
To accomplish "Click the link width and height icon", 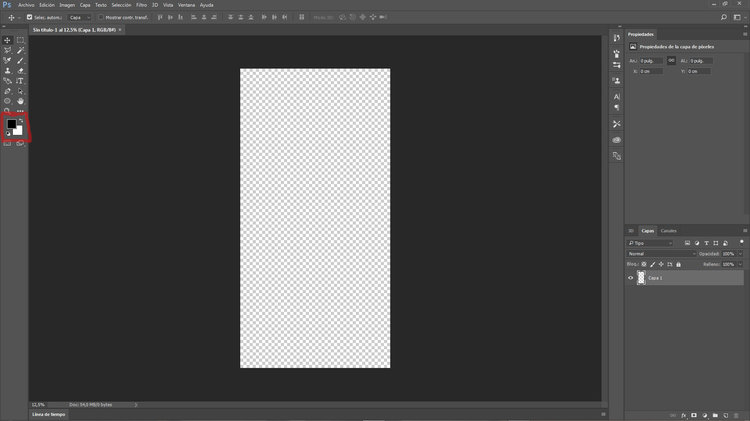I will pos(671,61).
